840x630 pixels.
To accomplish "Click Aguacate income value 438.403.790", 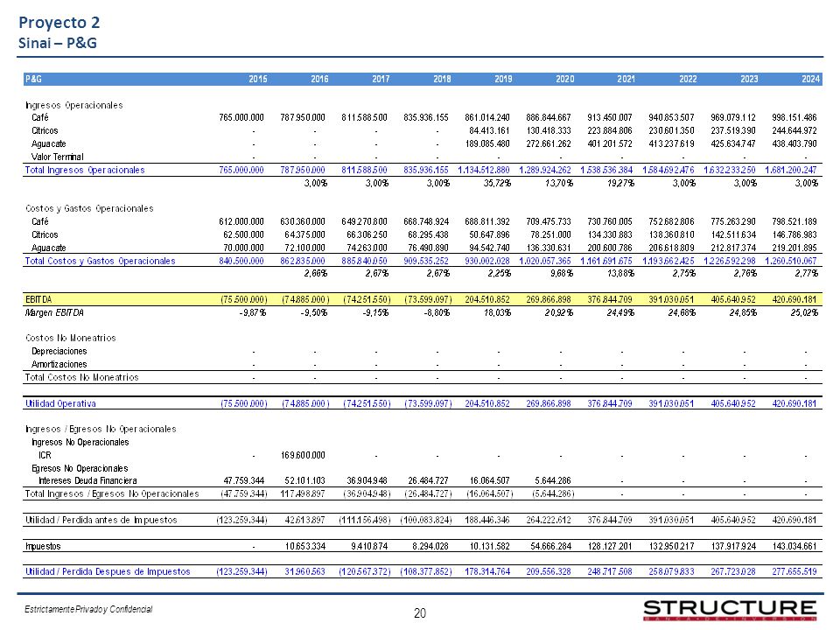I will [x=794, y=143].
